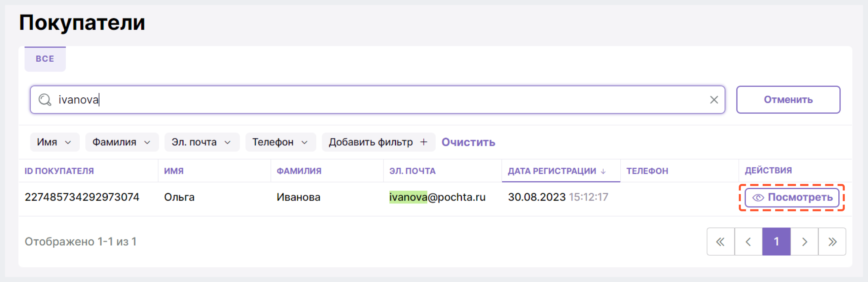This screenshot has width=868, height=282.
Task: Jump to last page with double-right arrows
Action: 832,242
